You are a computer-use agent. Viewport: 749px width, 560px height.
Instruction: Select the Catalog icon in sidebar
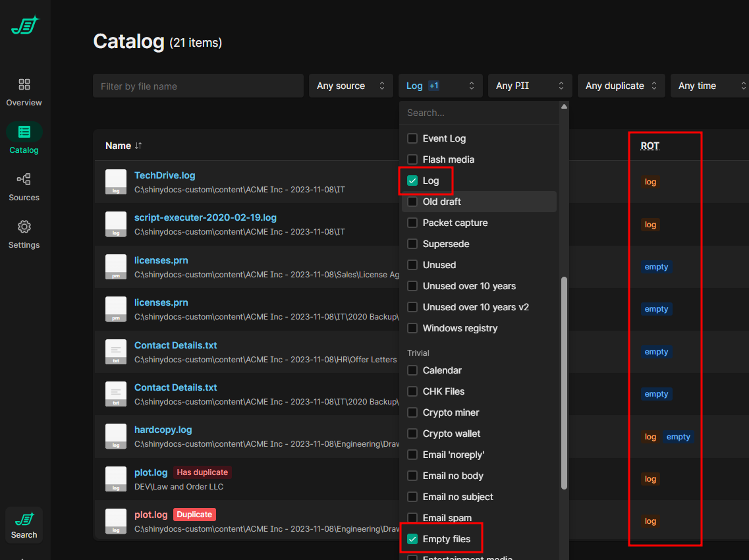24,132
